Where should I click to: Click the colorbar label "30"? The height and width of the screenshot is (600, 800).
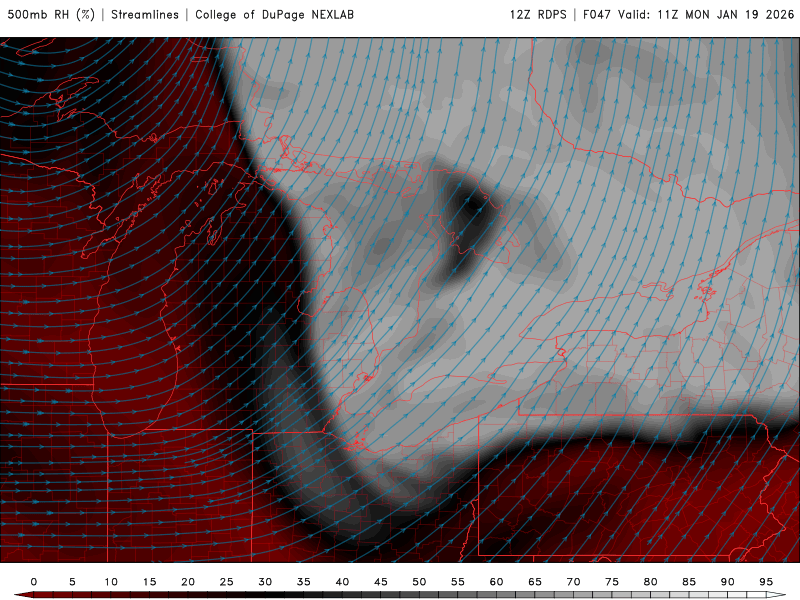(265, 582)
